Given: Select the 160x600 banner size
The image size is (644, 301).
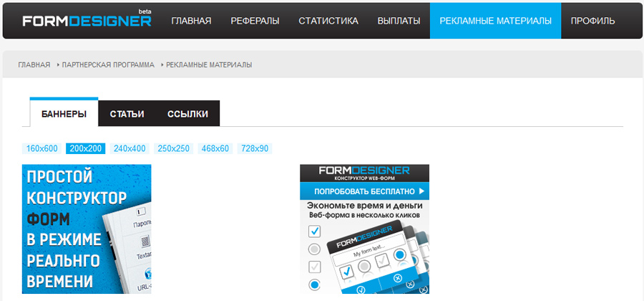Looking at the screenshot, I should (42, 149).
